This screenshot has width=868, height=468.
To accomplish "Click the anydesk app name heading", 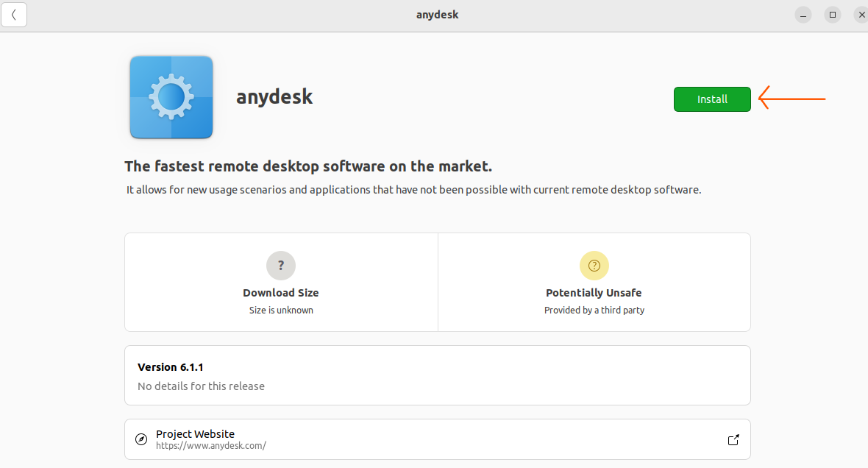I will [274, 97].
